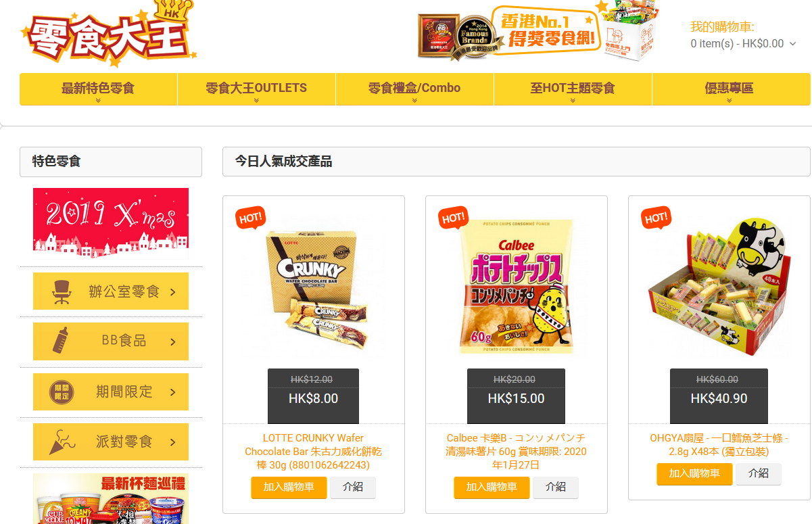Screen dimensions: 812x524
Task: Click the round 期間限定 badge icon
Action: (x=62, y=391)
